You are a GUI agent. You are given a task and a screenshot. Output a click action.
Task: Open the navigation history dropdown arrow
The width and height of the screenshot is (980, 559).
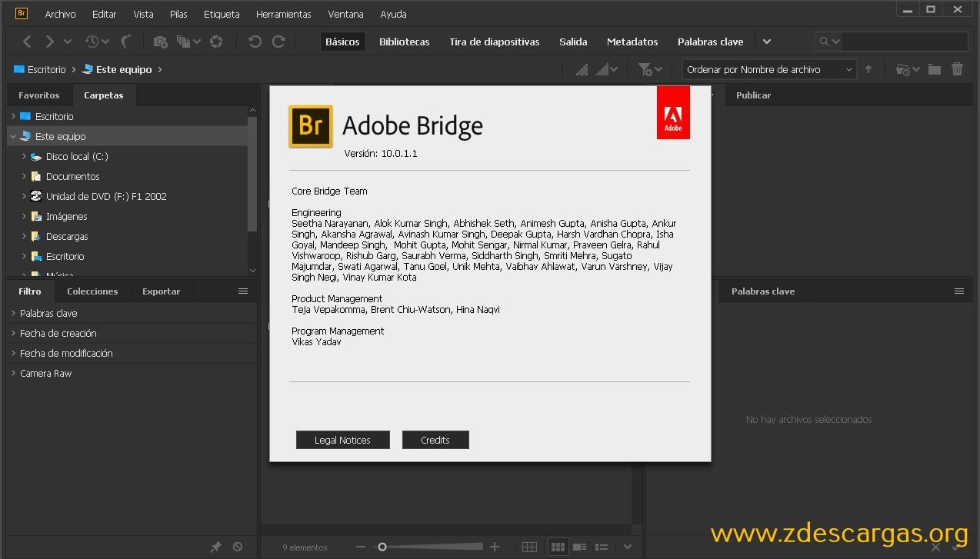pos(68,42)
